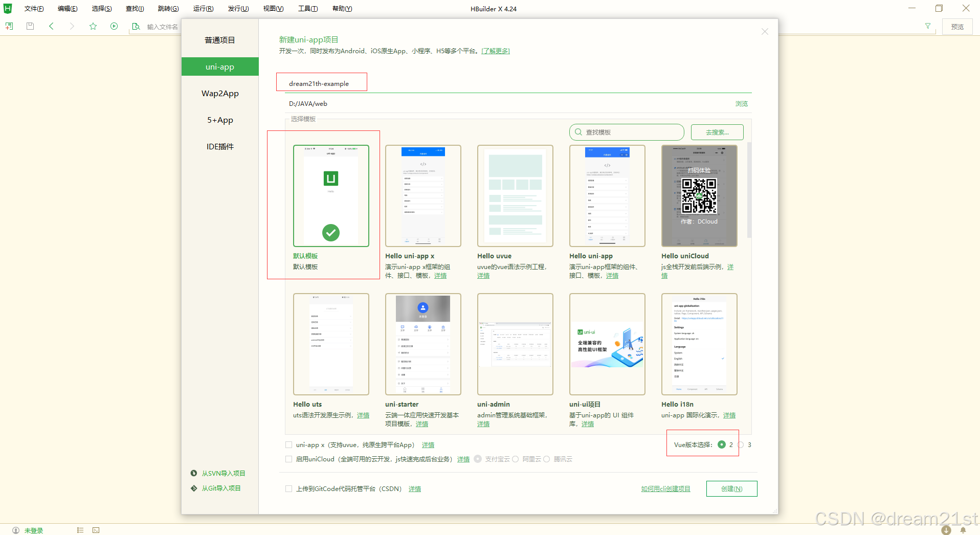Click the search magnifier in template search box
This screenshot has height=535, width=980.
pos(578,132)
